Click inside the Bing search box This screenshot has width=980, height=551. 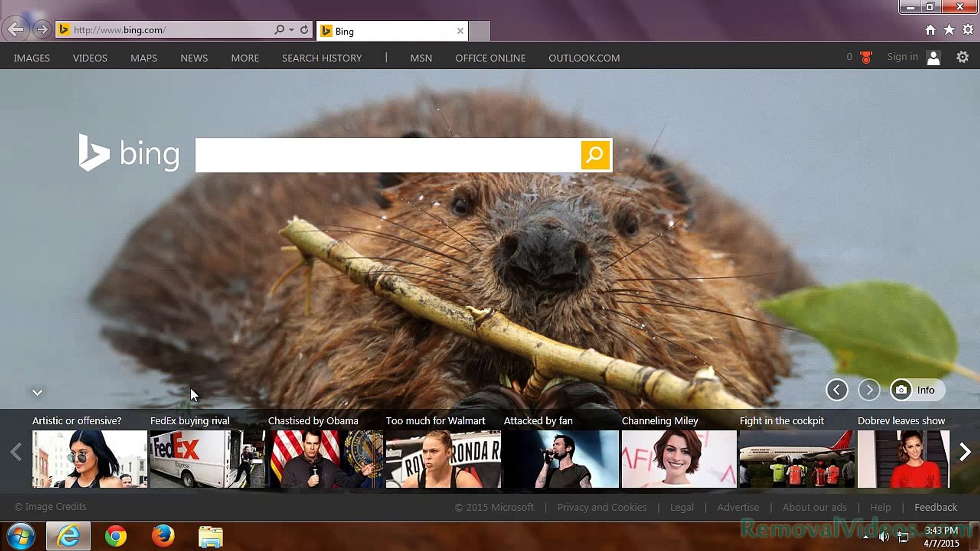388,155
